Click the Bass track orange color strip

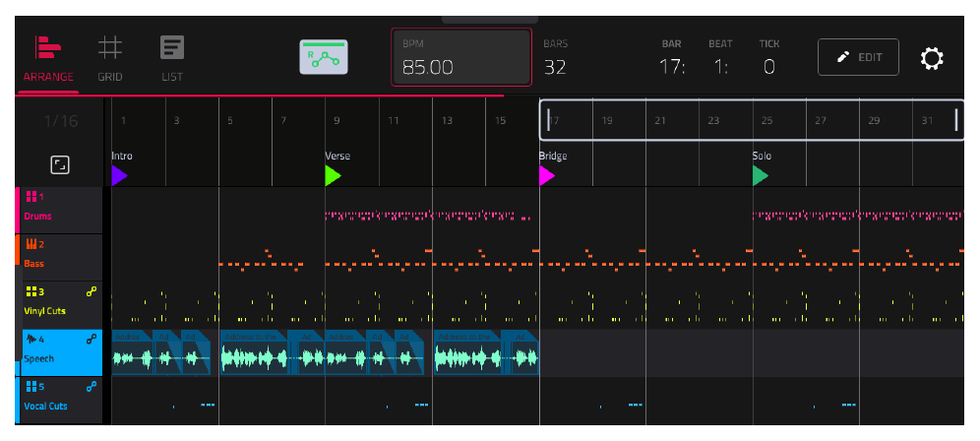18,250
